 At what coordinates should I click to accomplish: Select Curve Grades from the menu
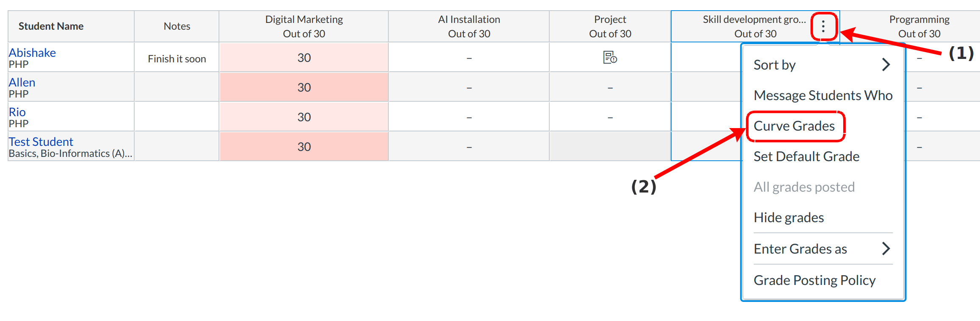[x=794, y=126]
